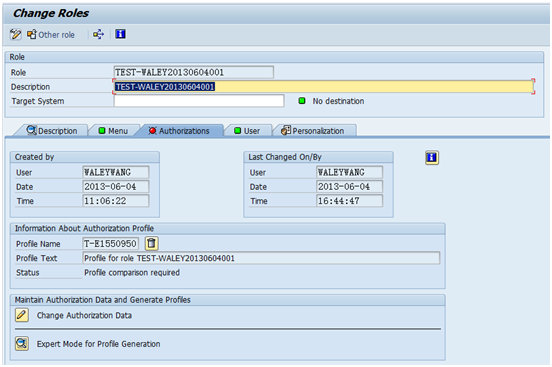Click Created by Date field 2013-06-04
The image size is (552, 367).
[x=115, y=187]
